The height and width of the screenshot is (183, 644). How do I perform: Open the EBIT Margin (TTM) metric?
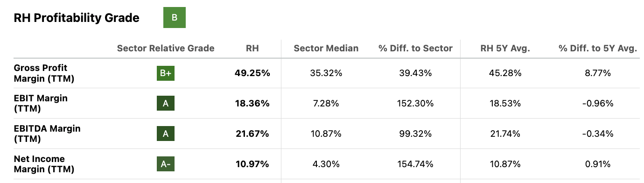(x=41, y=104)
